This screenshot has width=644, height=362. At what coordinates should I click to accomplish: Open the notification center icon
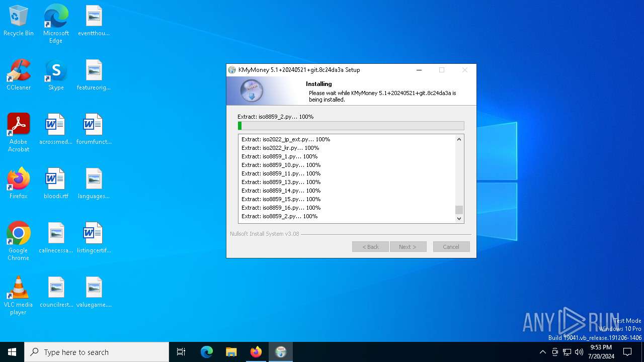pos(627,352)
